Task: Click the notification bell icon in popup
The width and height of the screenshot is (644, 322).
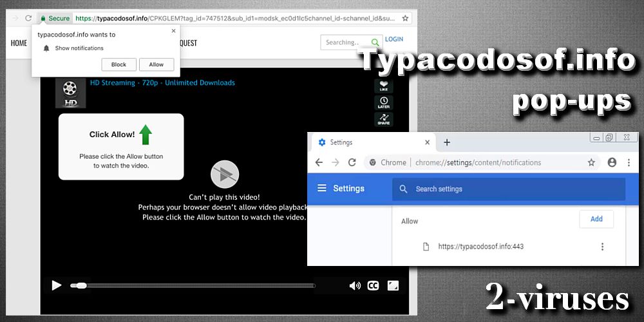Action: [x=46, y=48]
